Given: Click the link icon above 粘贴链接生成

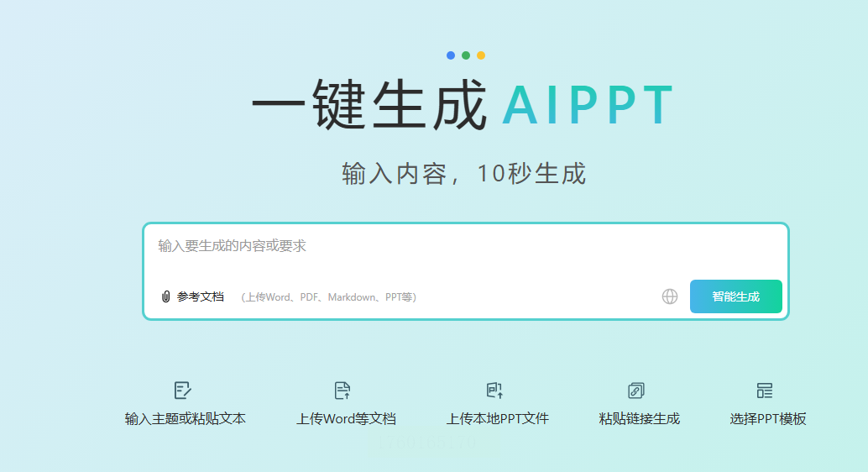Looking at the screenshot, I should point(636,391).
